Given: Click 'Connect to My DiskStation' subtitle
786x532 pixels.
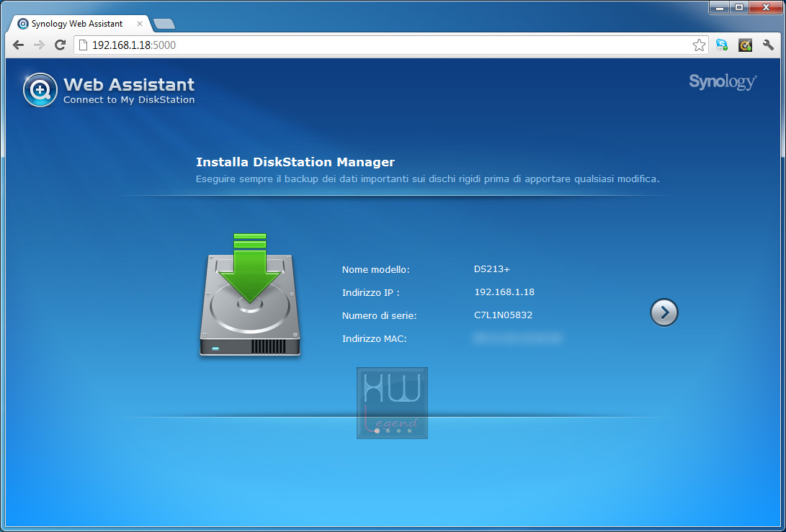Looking at the screenshot, I should 130,99.
